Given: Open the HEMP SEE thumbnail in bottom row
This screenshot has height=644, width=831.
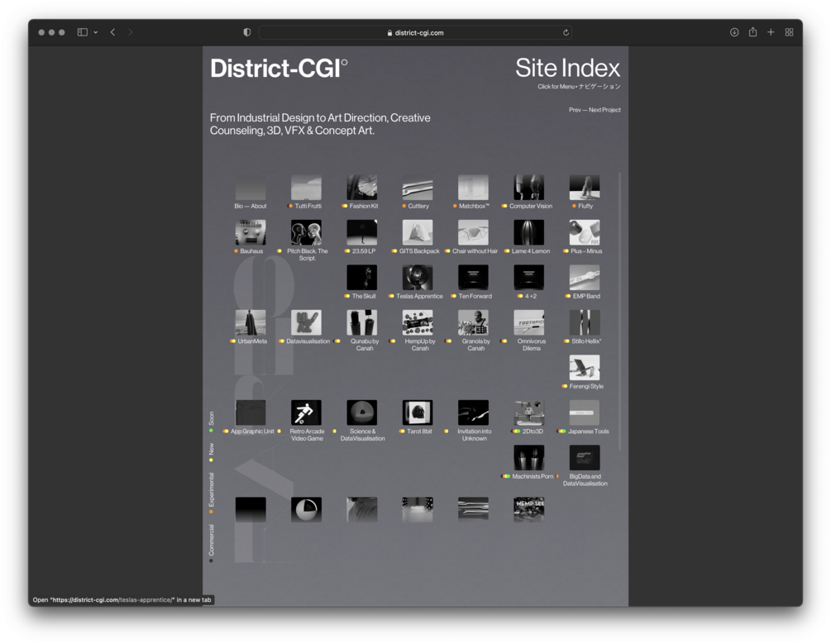Looking at the screenshot, I should point(529,509).
